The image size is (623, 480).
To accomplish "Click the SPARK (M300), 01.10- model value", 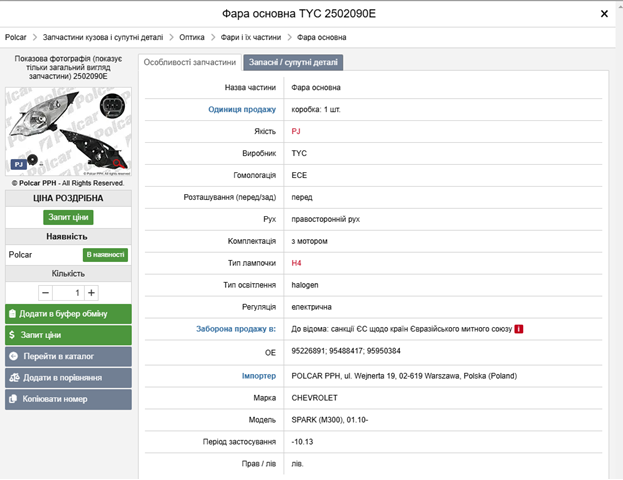I will click(330, 420).
